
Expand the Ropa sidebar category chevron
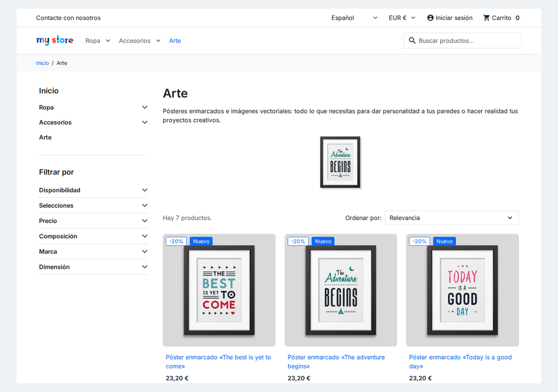click(x=145, y=107)
